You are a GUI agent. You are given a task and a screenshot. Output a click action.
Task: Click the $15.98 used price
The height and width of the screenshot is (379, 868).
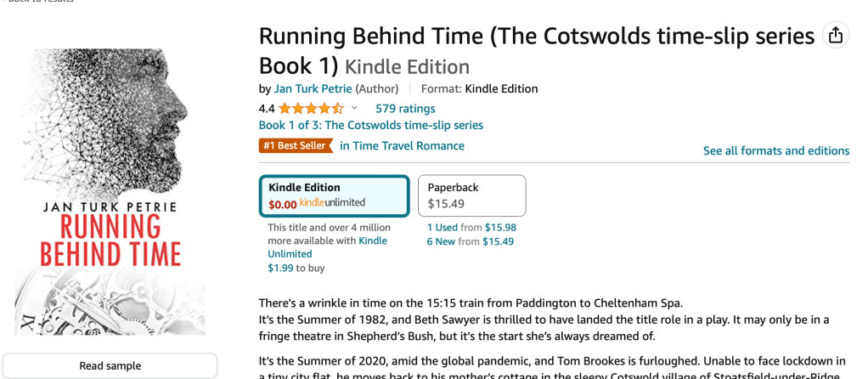[500, 228]
